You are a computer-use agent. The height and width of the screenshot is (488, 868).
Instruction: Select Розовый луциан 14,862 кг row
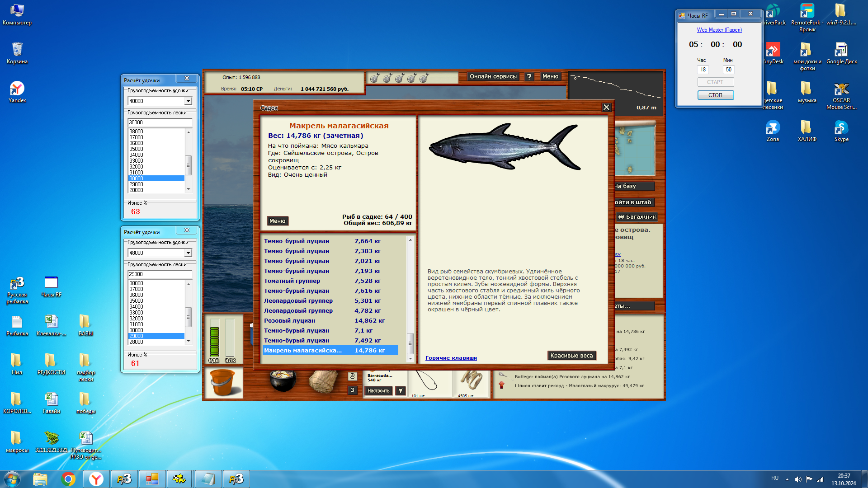click(x=330, y=321)
